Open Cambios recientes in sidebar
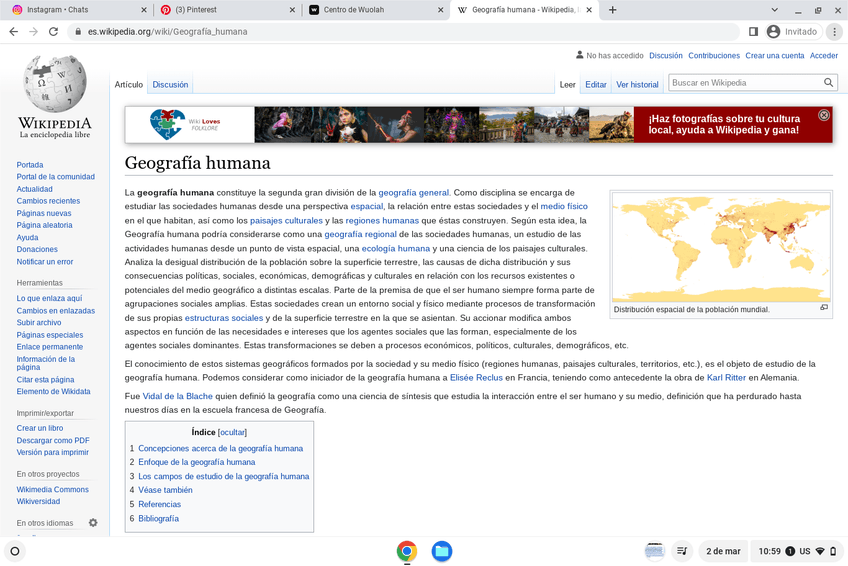The width and height of the screenshot is (848, 566). 48,201
